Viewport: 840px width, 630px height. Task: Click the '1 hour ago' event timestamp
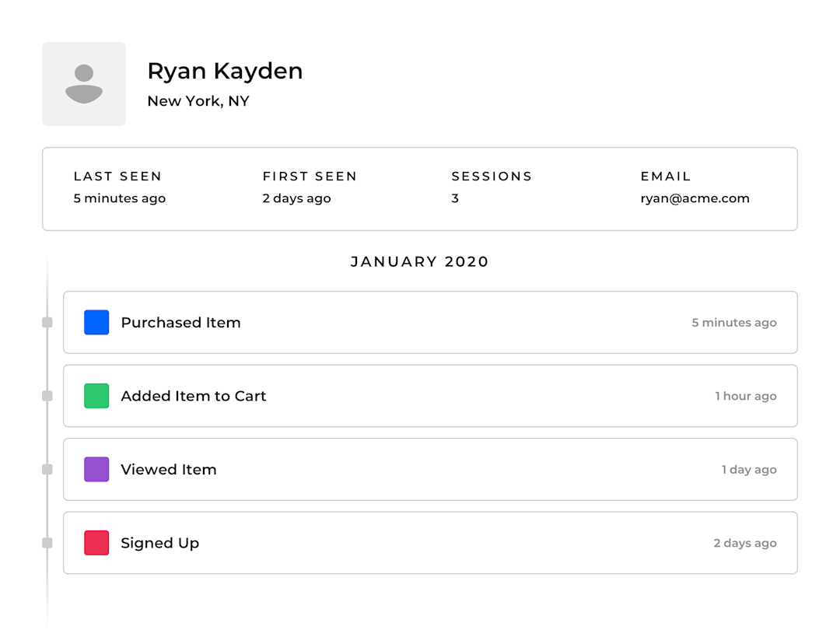[x=745, y=396]
